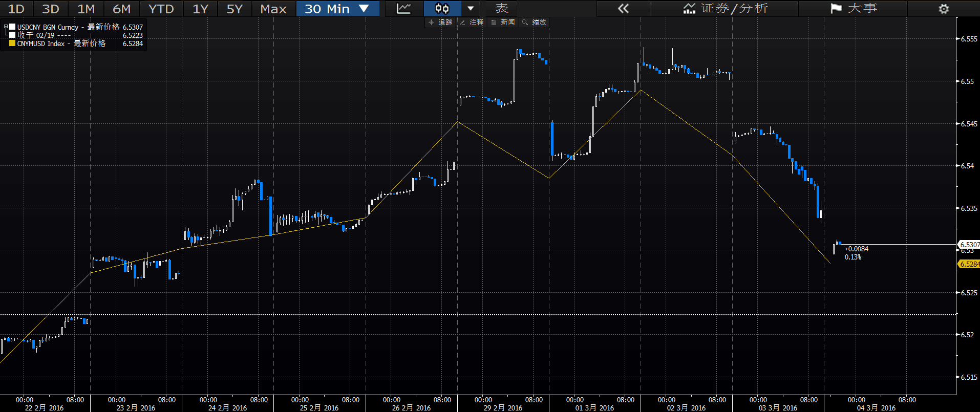
Task: Open the 大事 events flag button
Action: click(x=854, y=9)
